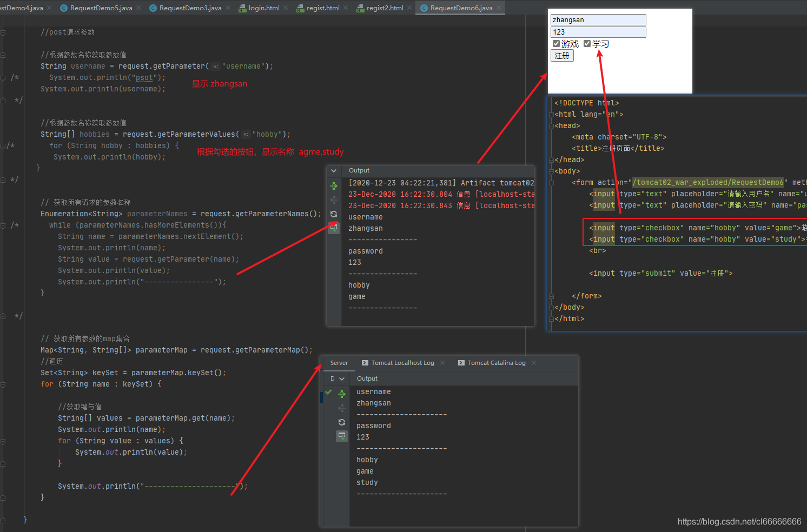Click the password field containing 123

pos(598,32)
